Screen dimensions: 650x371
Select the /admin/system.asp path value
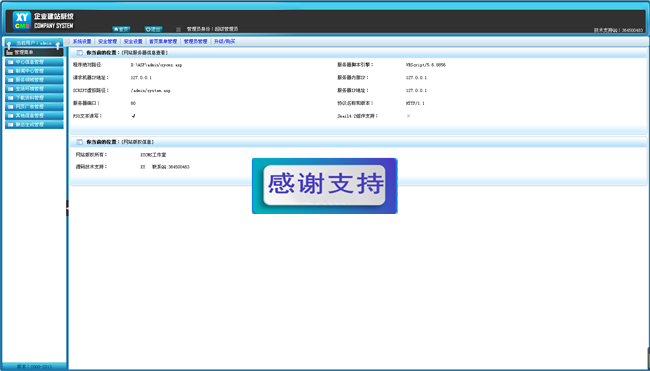[150, 91]
